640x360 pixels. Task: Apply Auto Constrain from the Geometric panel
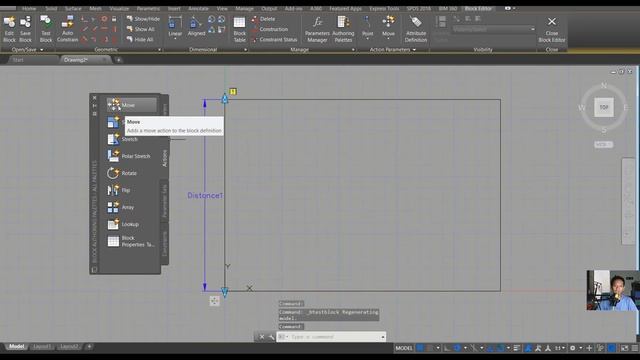coord(67,29)
